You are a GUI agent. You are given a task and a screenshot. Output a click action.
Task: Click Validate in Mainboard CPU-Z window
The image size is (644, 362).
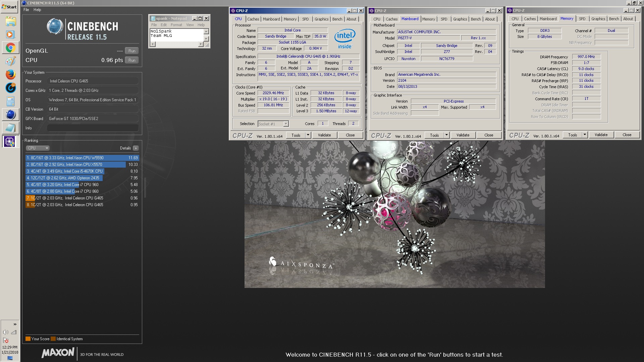[x=463, y=135]
